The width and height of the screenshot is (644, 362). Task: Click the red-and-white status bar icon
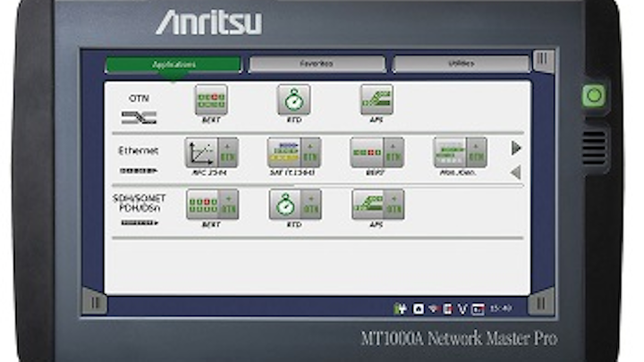point(448,308)
